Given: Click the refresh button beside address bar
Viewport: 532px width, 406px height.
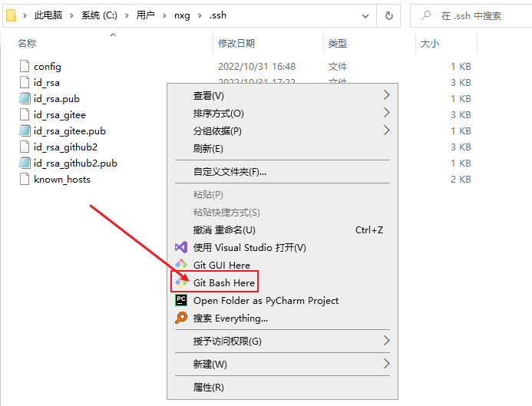Looking at the screenshot, I should [x=389, y=15].
